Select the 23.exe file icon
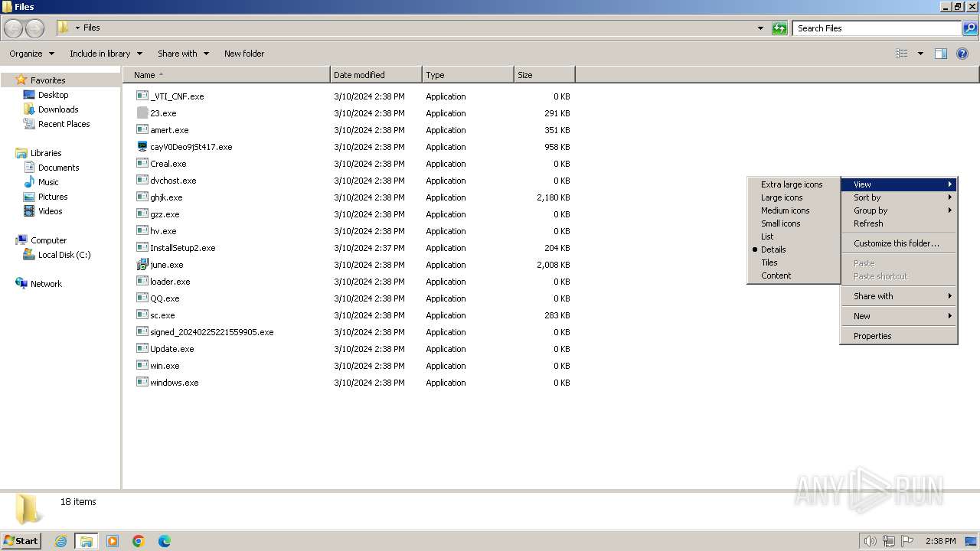 pos(142,113)
